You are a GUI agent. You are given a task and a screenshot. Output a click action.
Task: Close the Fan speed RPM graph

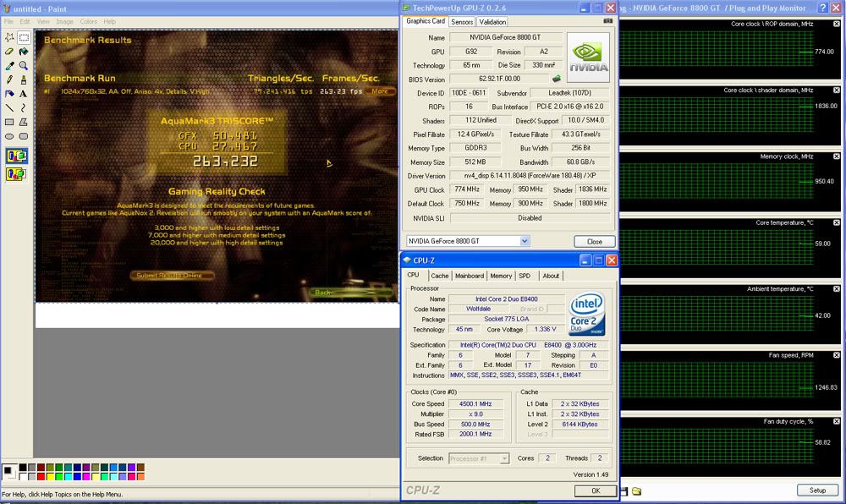coord(837,355)
